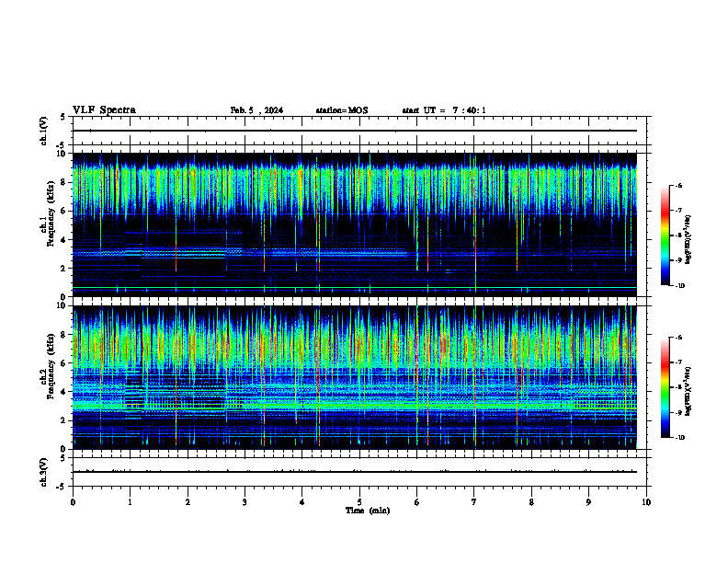728x563 pixels.
Task: Click the "Time (min)" axis label
Action: point(368,511)
